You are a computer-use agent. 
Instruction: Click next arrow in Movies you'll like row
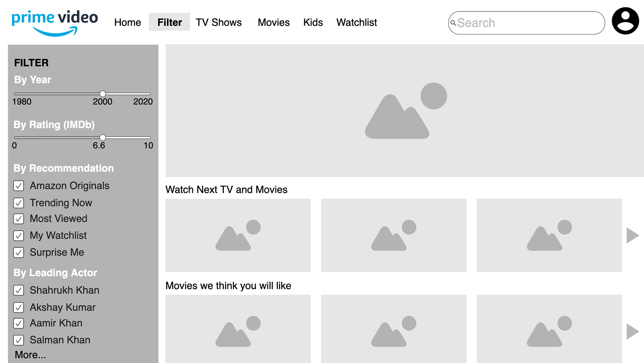point(632,331)
